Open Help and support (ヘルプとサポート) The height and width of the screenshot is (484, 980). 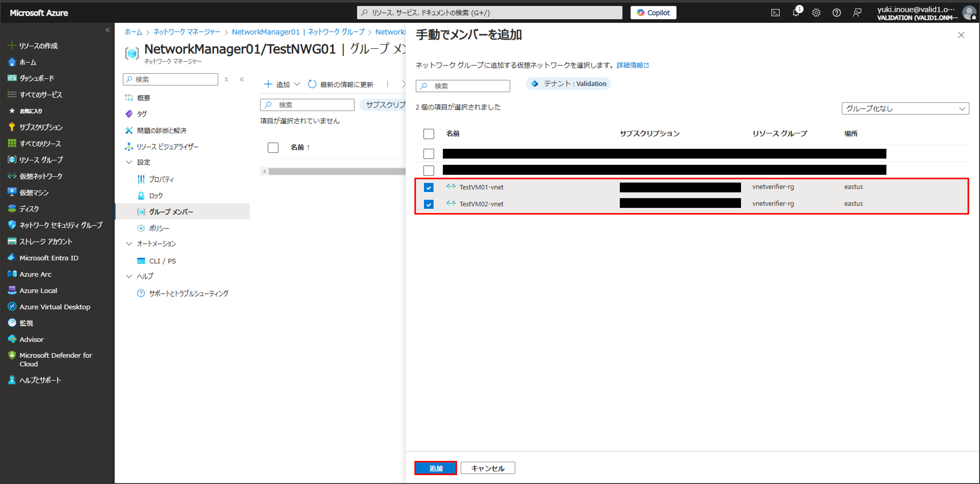(34, 380)
